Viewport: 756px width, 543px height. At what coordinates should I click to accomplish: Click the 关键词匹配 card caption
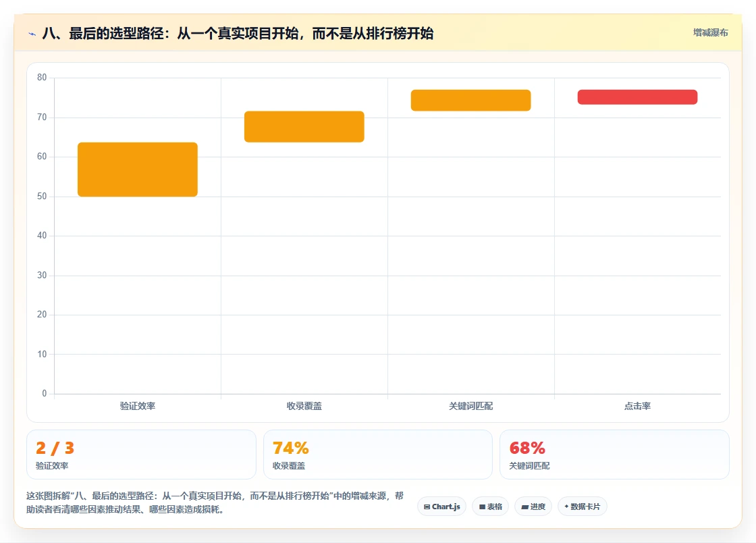529,466
